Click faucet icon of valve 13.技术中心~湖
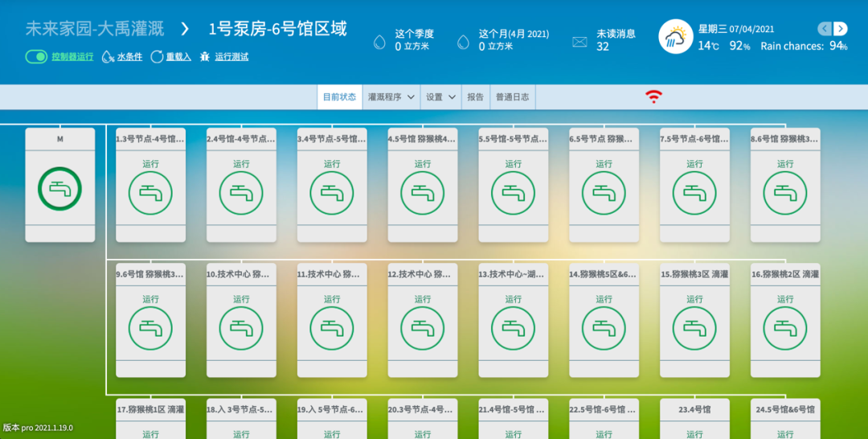 click(513, 328)
